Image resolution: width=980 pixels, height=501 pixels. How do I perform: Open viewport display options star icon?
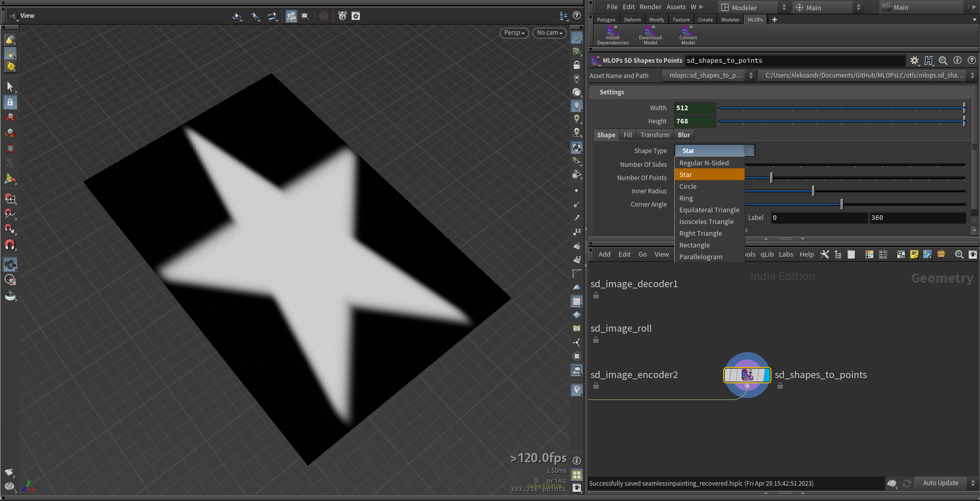pyautogui.click(x=356, y=16)
